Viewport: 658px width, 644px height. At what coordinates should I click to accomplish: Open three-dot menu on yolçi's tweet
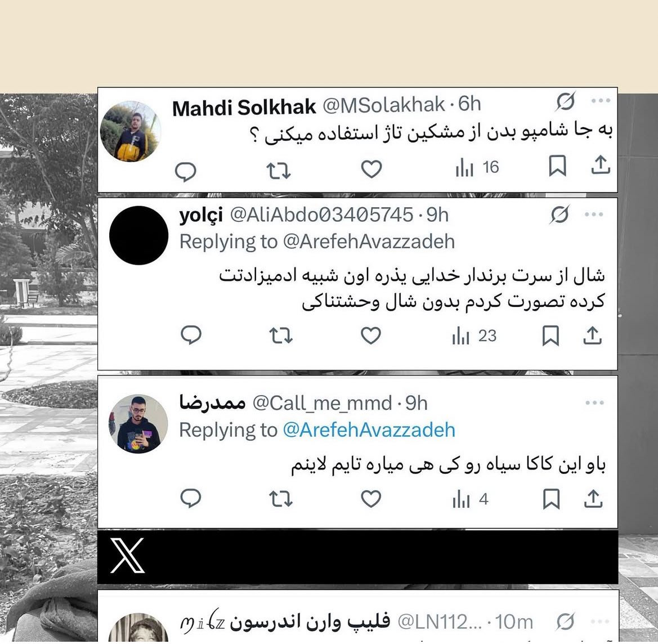[594, 214]
